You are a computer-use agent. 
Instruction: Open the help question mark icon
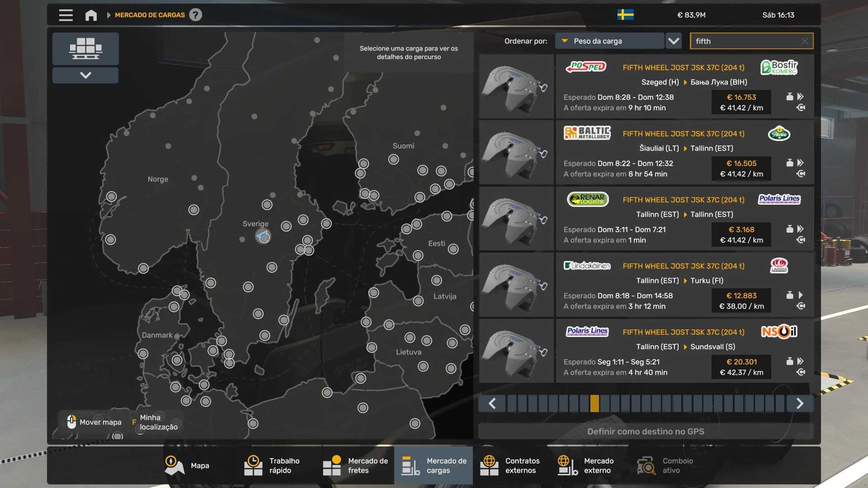(195, 15)
